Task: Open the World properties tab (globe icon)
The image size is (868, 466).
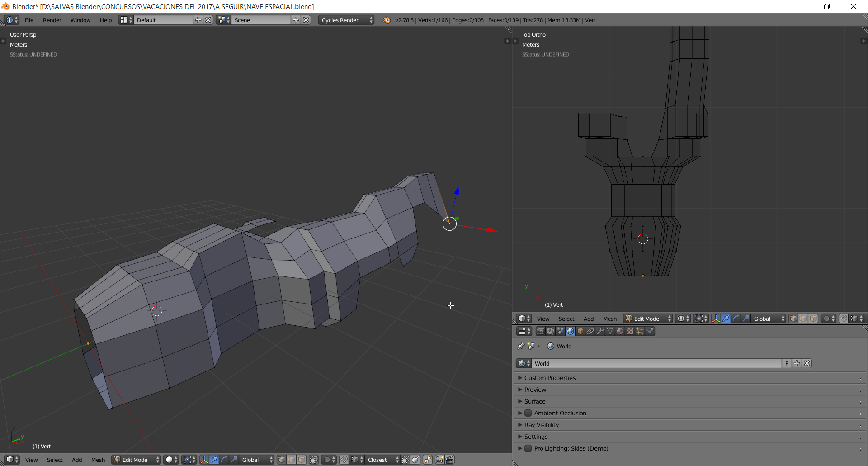Action: point(571,331)
